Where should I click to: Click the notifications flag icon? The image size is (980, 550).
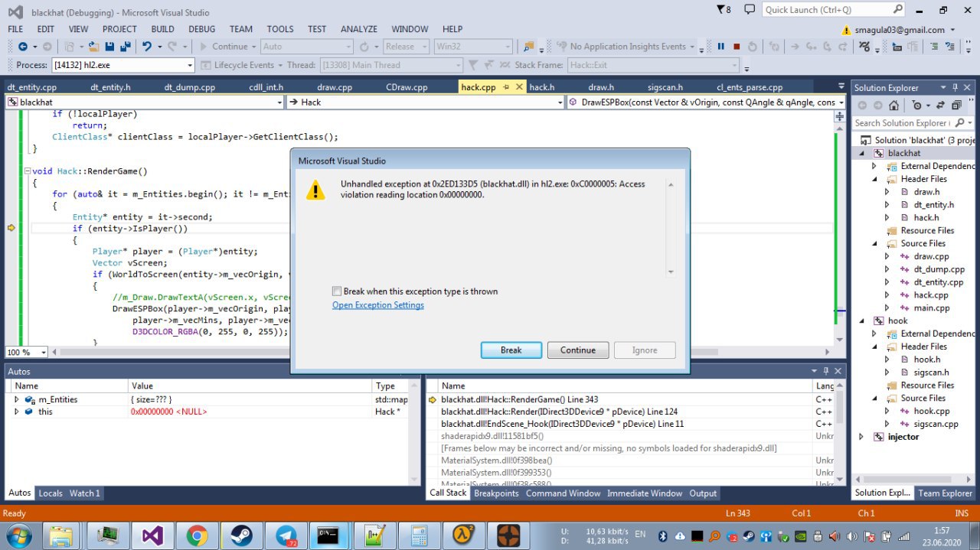click(720, 9)
